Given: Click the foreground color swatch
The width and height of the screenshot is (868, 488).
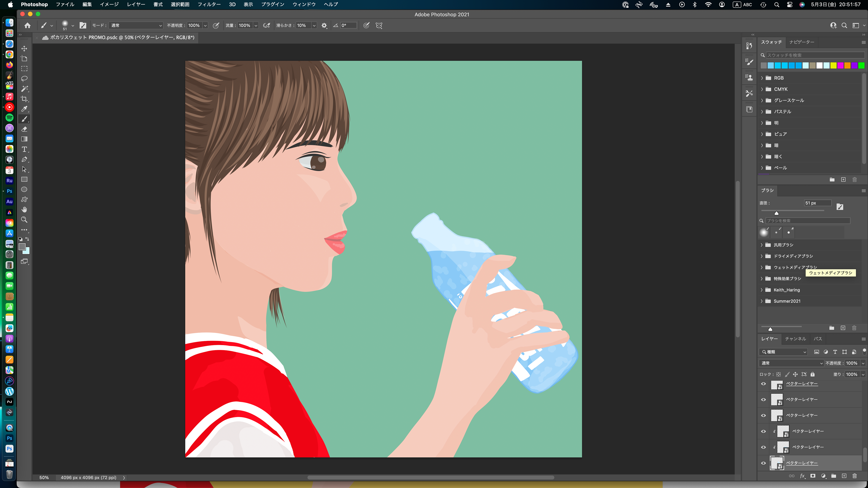Looking at the screenshot, I should 22,247.
